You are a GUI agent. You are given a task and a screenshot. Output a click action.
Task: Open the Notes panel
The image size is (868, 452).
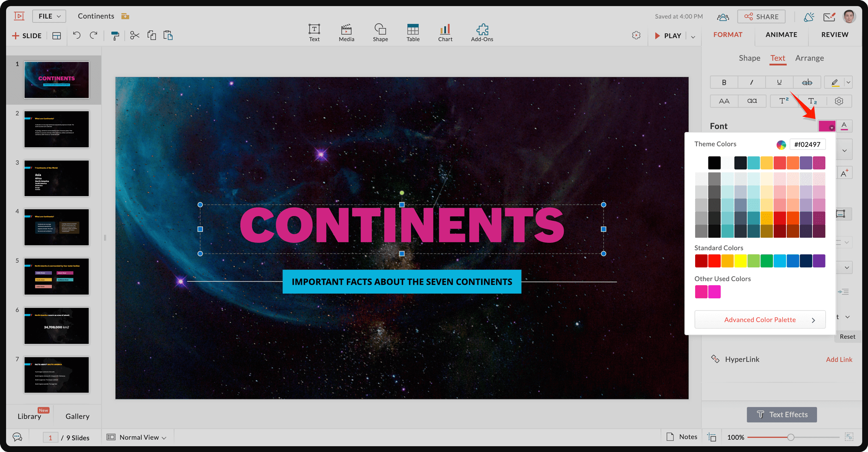coord(682,437)
